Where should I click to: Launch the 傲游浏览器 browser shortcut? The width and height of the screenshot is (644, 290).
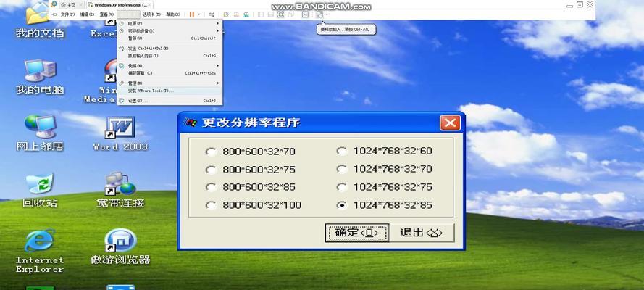(120, 246)
